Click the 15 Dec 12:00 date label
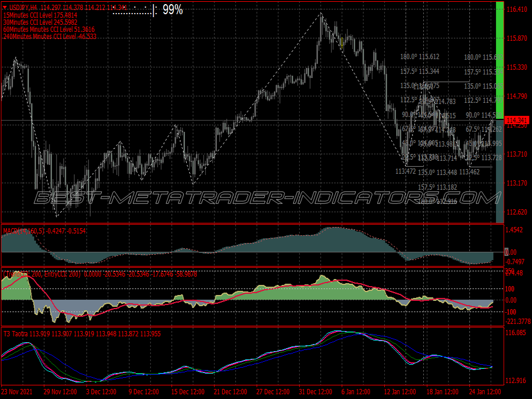532x399 pixels. click(x=188, y=391)
